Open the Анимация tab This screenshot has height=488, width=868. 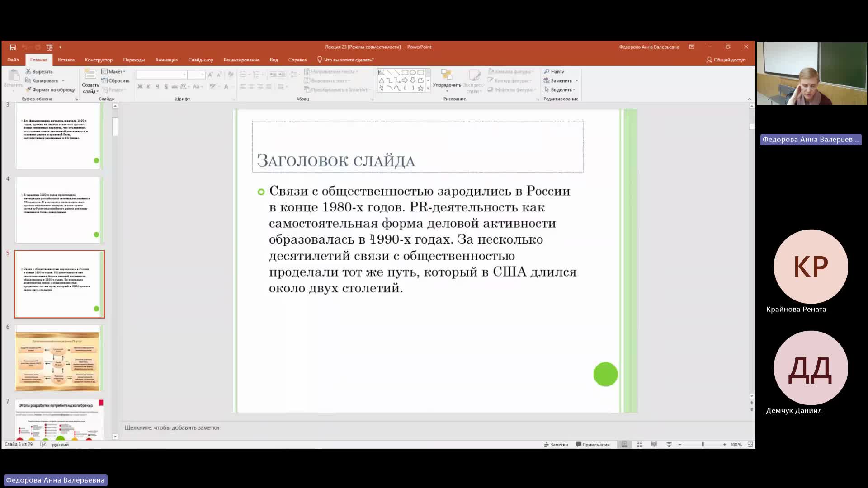[x=166, y=60]
